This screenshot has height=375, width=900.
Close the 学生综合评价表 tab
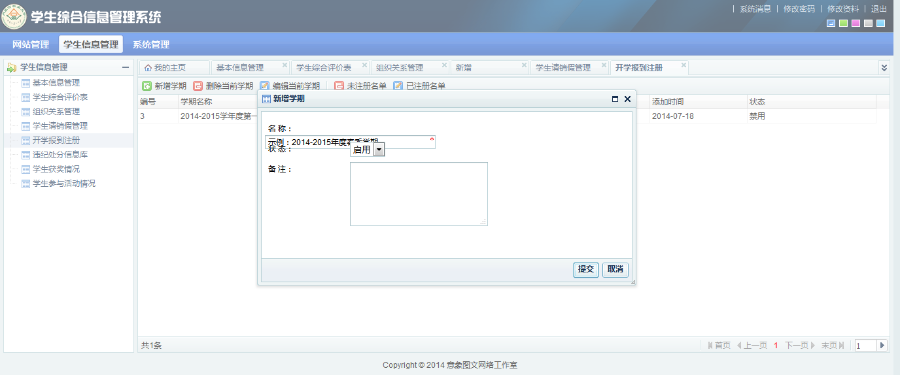[x=364, y=65]
